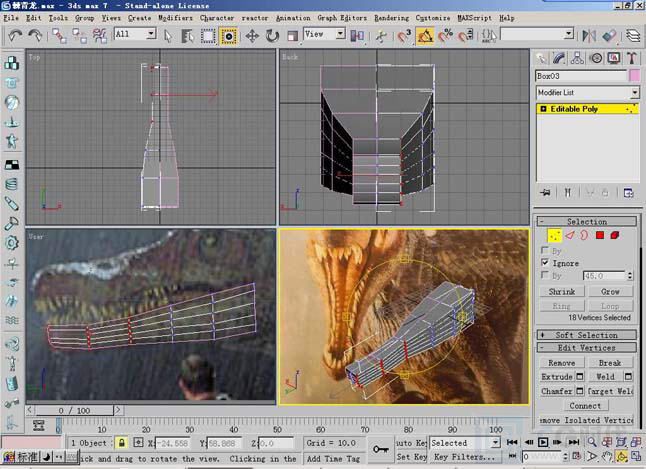The width and height of the screenshot is (646, 469).
Task: Click the Remove vertices button
Action: click(562, 363)
